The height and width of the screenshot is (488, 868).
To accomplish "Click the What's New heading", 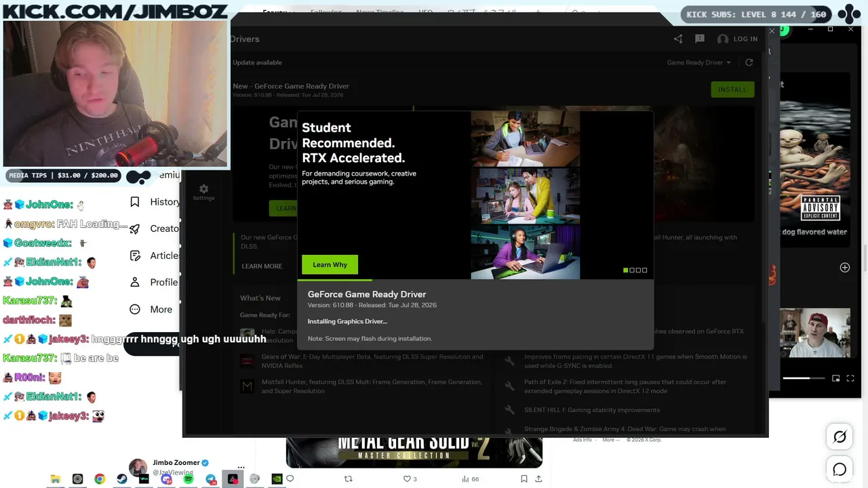I will 260,298.
